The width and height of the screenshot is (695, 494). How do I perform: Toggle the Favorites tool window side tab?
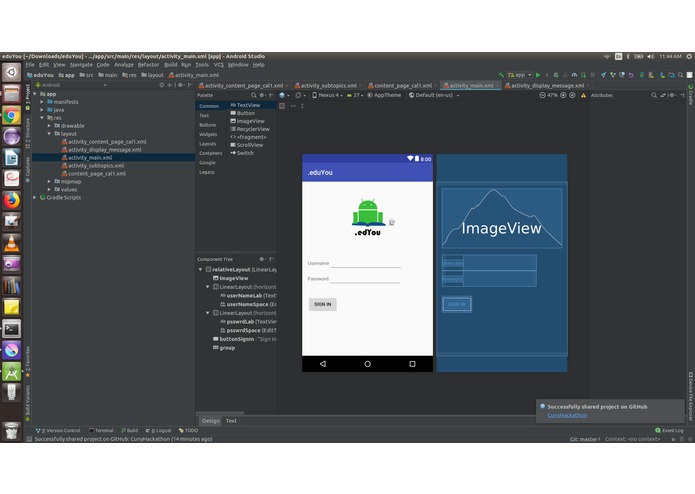(27, 362)
